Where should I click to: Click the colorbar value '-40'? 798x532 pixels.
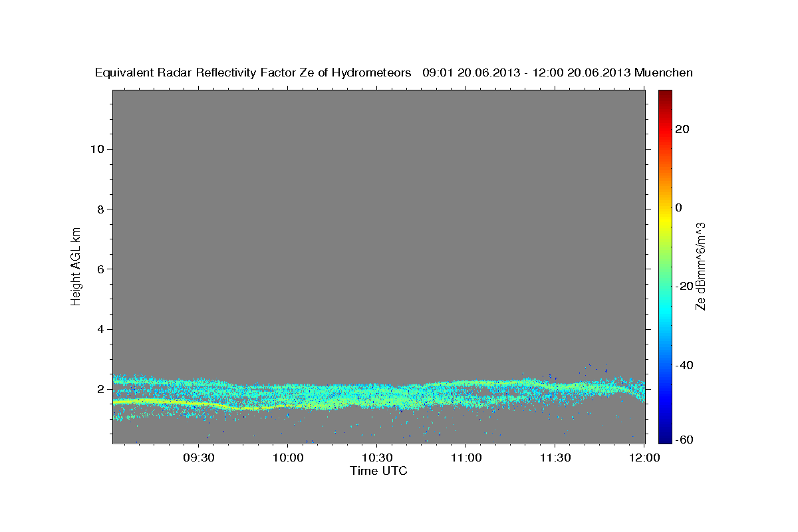coord(685,365)
